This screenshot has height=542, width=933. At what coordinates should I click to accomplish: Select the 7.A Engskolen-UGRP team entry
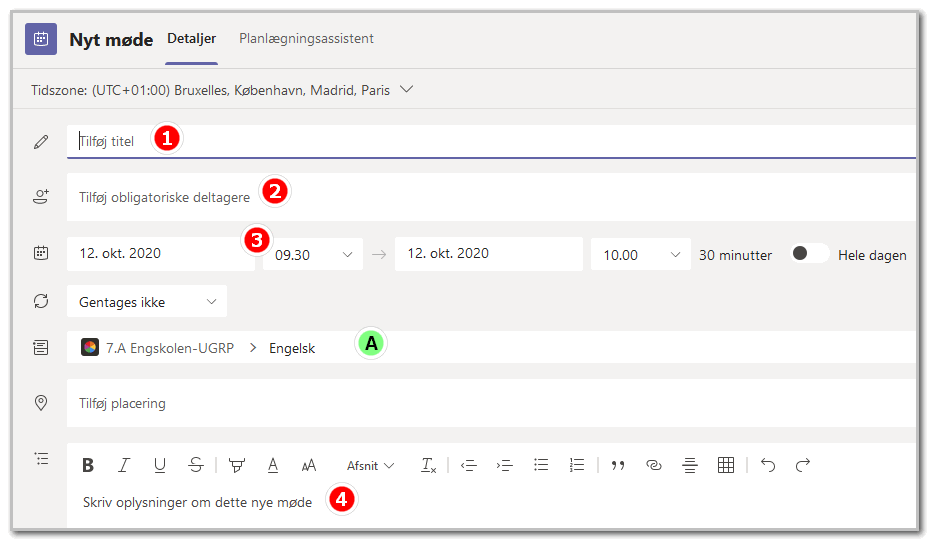coord(158,348)
